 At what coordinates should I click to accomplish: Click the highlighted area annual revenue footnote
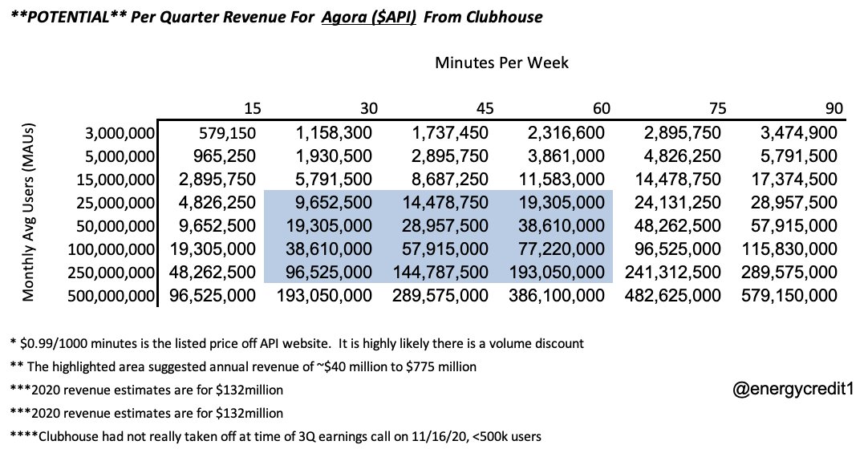(x=243, y=367)
